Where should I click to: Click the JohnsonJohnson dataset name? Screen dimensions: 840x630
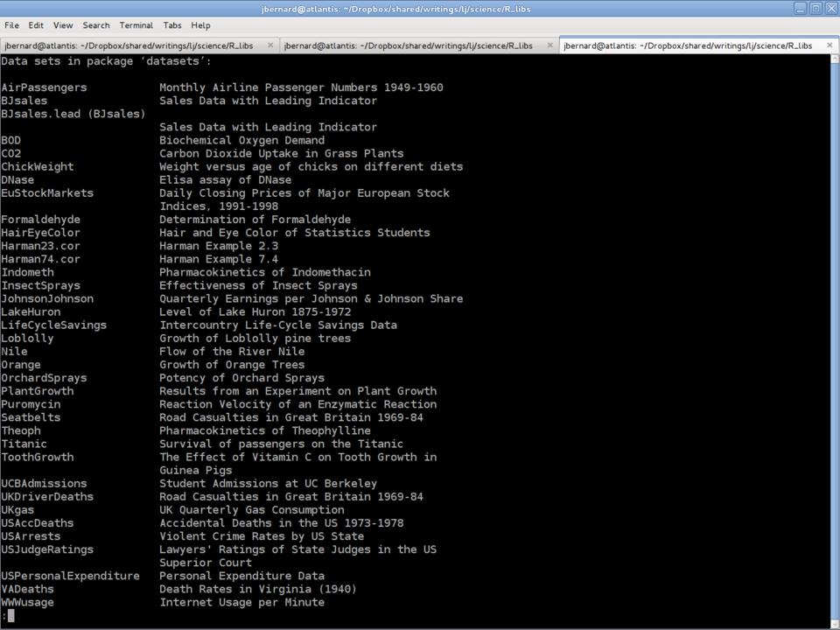point(47,298)
